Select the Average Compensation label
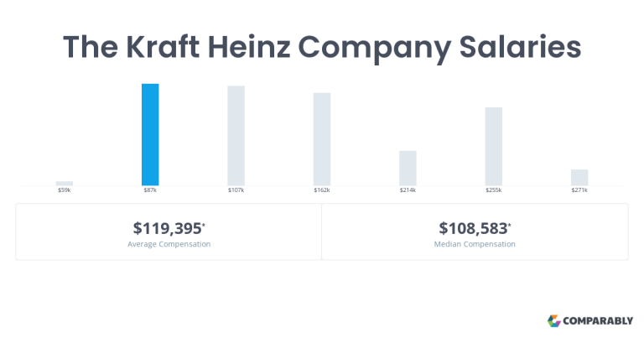This screenshot has height=338, width=644. (x=169, y=244)
